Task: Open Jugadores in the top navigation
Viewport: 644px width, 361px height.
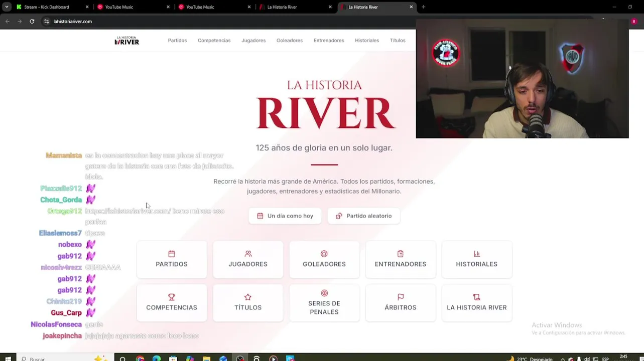Action: pos(253,40)
